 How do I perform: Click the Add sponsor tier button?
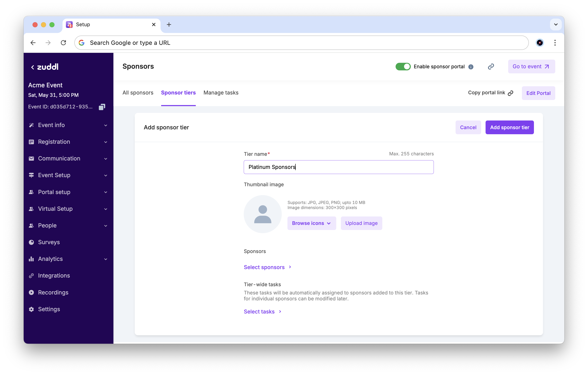509,127
